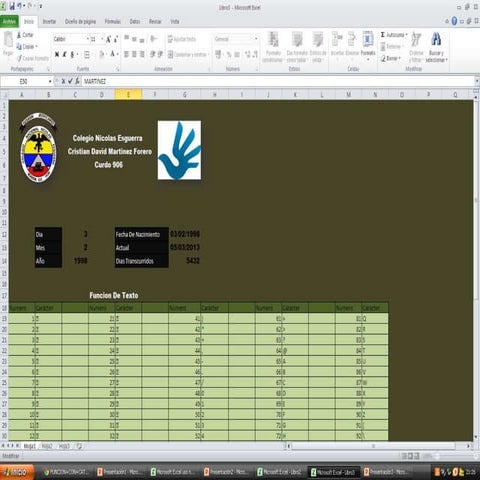Switch to the Fórmulas tab
This screenshot has height=480, width=480.
(113, 22)
